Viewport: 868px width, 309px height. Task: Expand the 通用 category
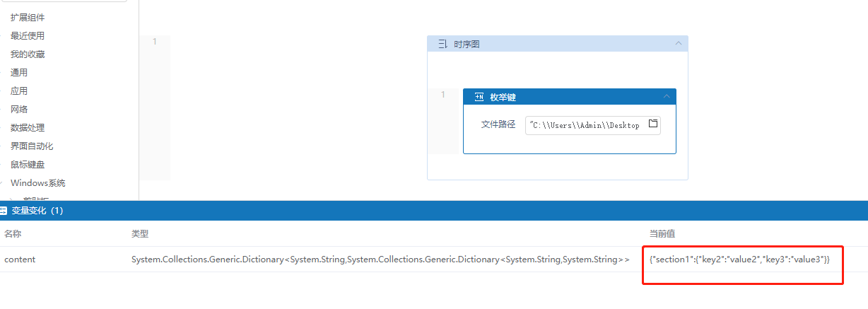tap(19, 72)
